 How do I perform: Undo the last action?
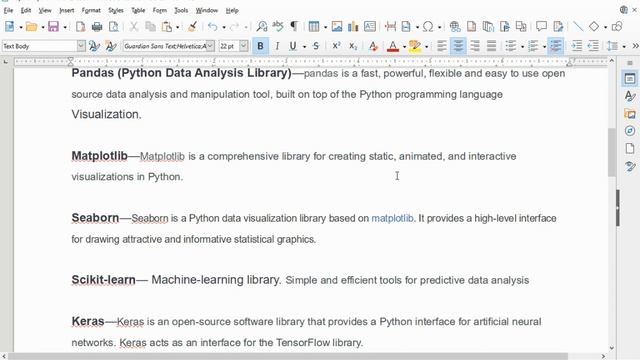pos(212,27)
